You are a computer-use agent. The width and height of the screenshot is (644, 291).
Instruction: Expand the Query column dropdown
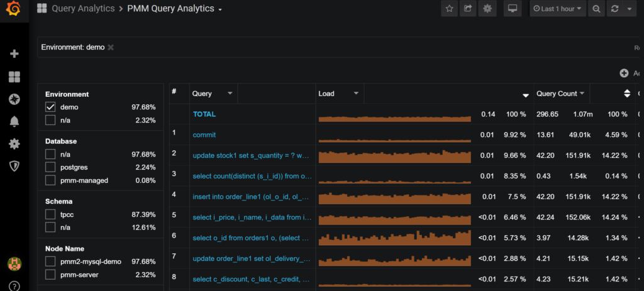point(230,94)
